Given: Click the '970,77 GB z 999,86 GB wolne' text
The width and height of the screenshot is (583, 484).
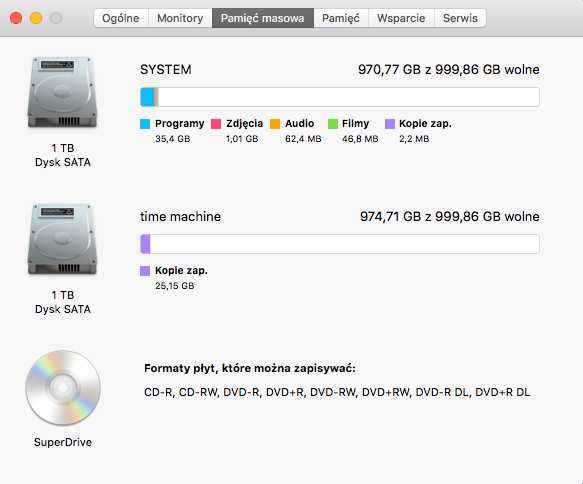Looking at the screenshot, I should (x=449, y=70).
